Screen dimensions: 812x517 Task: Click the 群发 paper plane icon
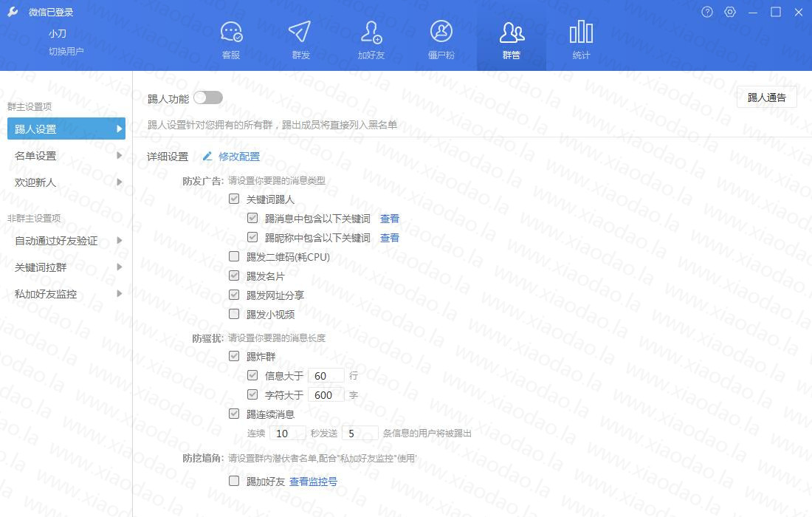(300, 33)
